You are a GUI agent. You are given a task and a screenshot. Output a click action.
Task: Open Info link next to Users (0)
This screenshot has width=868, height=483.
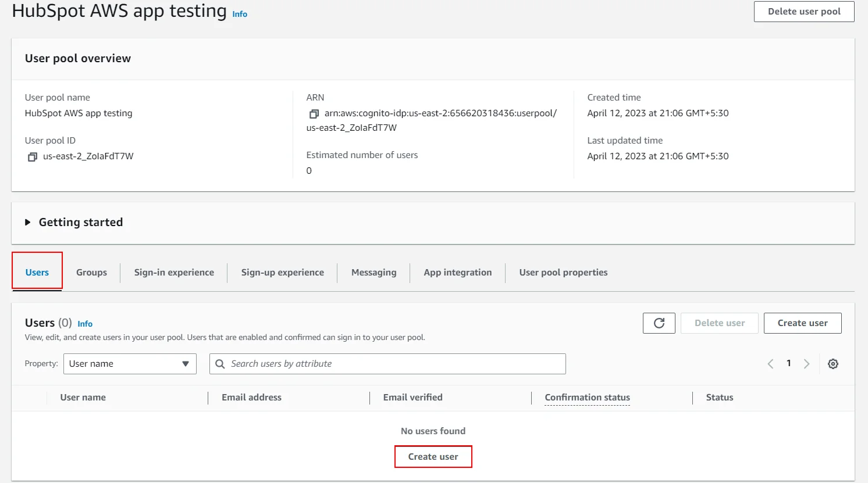tap(85, 324)
